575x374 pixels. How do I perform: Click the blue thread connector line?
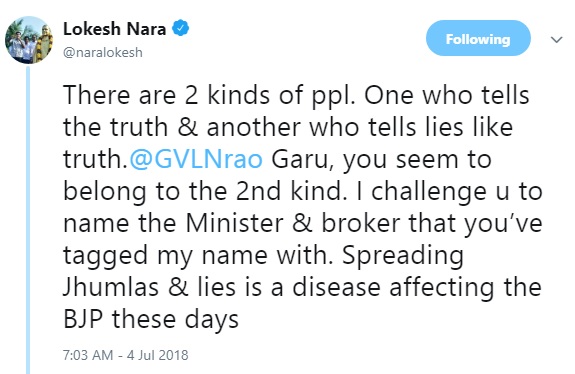(28, 220)
